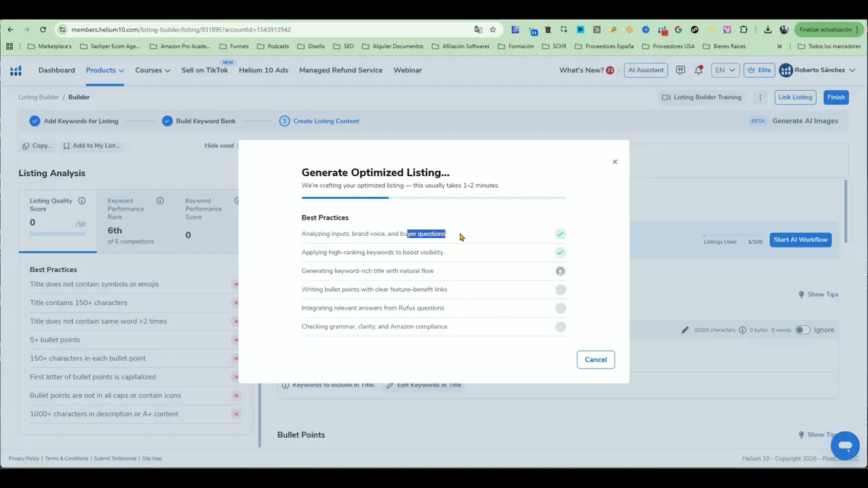The height and width of the screenshot is (488, 868).
Task: Open the notifications bell
Action: 698,70
